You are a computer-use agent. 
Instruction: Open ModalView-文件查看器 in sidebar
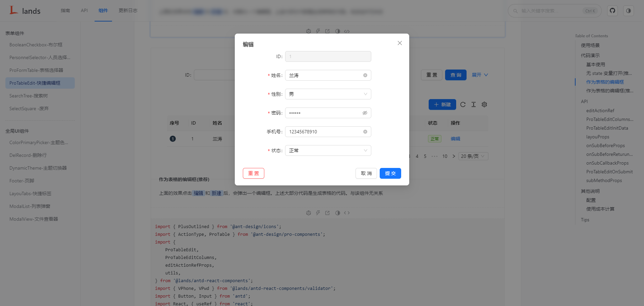tap(40, 219)
